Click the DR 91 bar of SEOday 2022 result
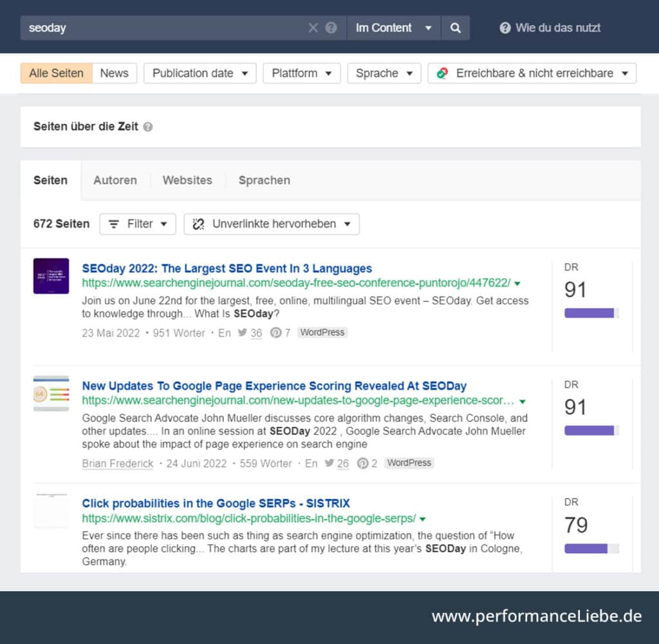Image resolution: width=659 pixels, height=644 pixels. coord(592,313)
